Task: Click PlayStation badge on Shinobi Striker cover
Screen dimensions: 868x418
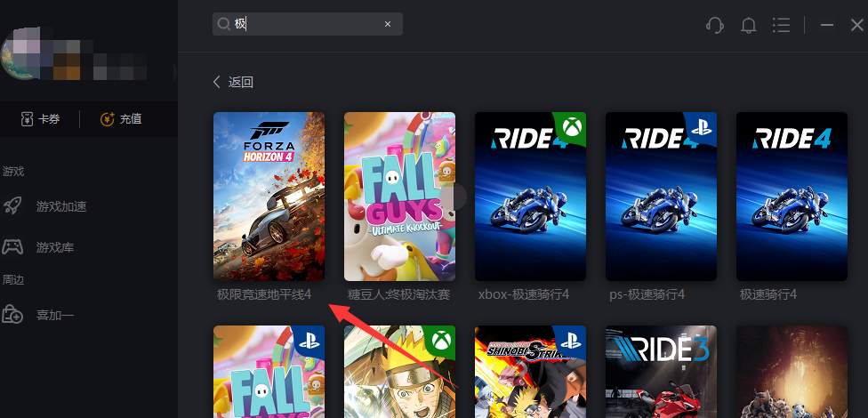Action: click(572, 340)
